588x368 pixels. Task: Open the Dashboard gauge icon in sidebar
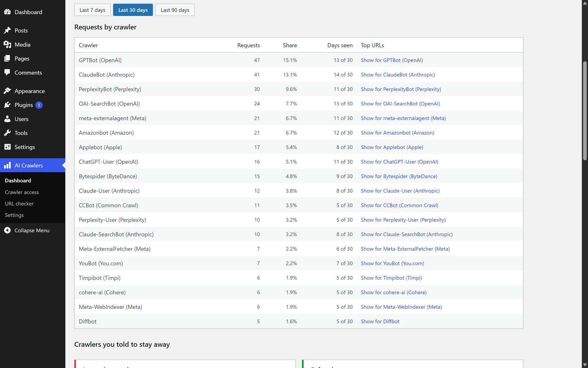point(7,12)
